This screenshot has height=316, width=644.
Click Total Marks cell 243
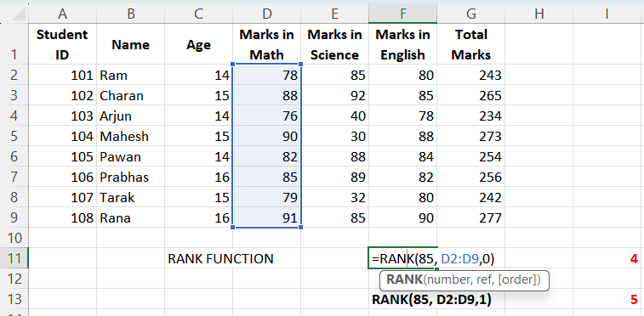pyautogui.click(x=471, y=75)
